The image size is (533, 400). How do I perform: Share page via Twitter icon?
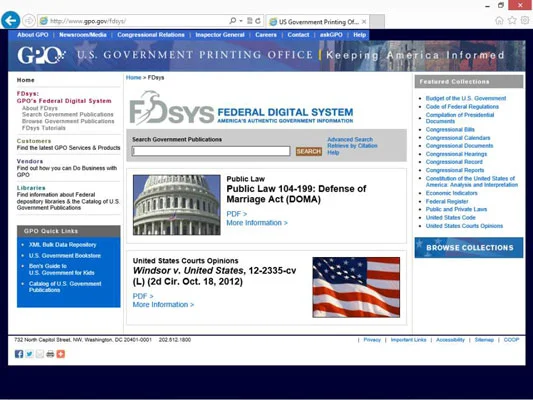coord(30,354)
